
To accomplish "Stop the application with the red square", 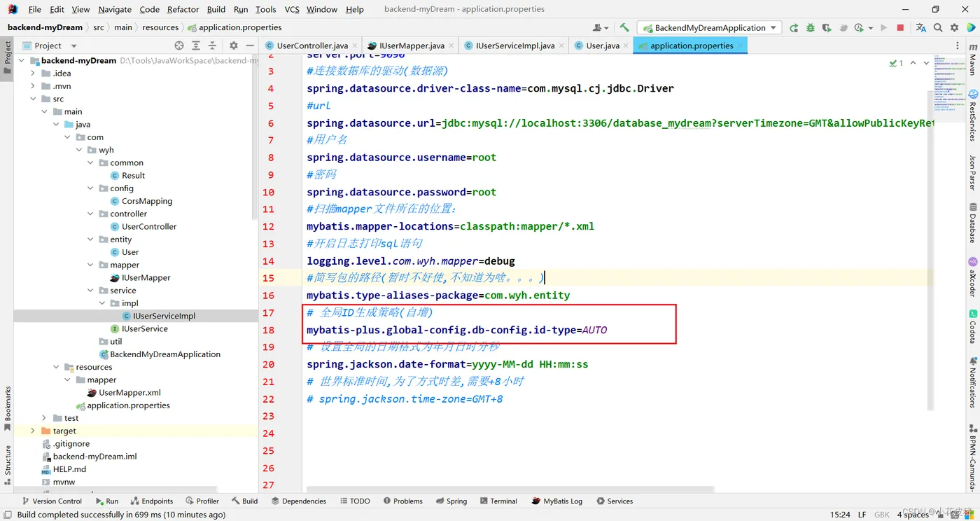I will click(900, 28).
